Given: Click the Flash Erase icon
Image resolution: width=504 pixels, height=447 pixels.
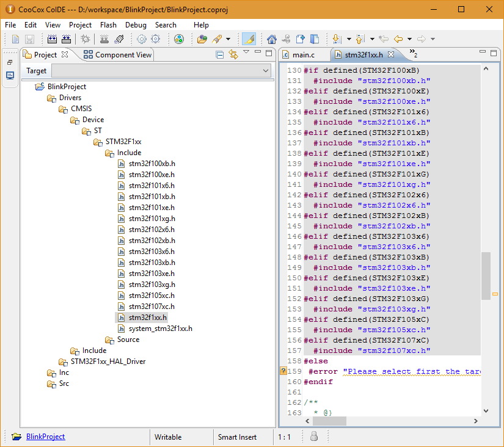Looking at the screenshot, I should tap(119, 39).
